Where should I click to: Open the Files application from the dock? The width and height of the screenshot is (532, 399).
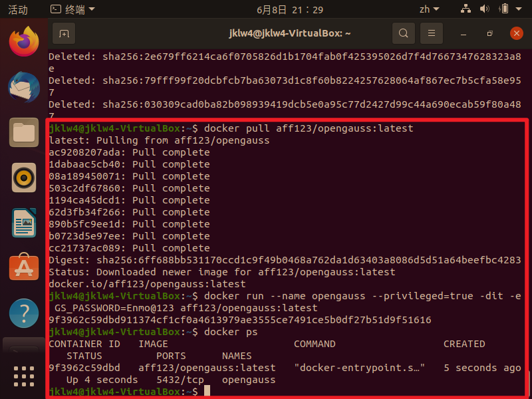pos(24,132)
